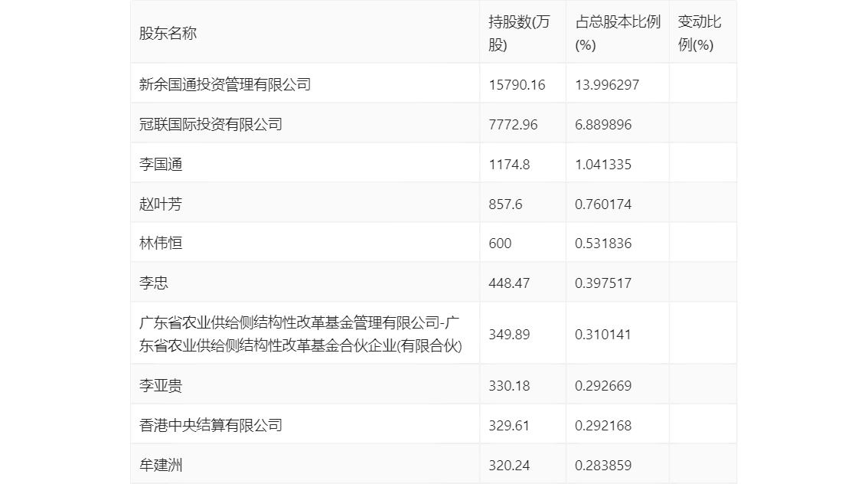Select shareholder 李亚贵
868x484 pixels.
pyautogui.click(x=161, y=385)
